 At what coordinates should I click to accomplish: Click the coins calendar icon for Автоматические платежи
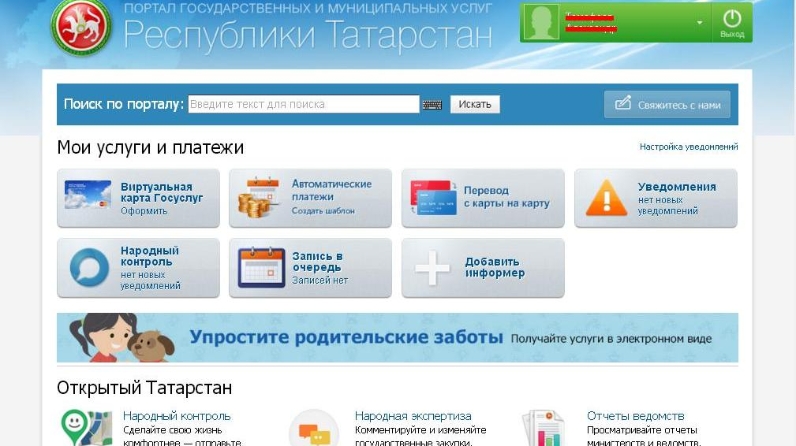coord(261,198)
